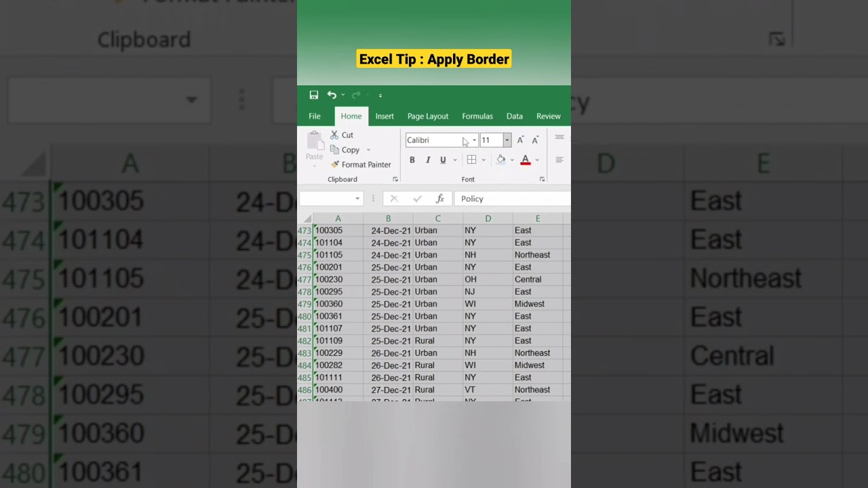
Task: Open the Formulas tab
Action: click(x=477, y=116)
